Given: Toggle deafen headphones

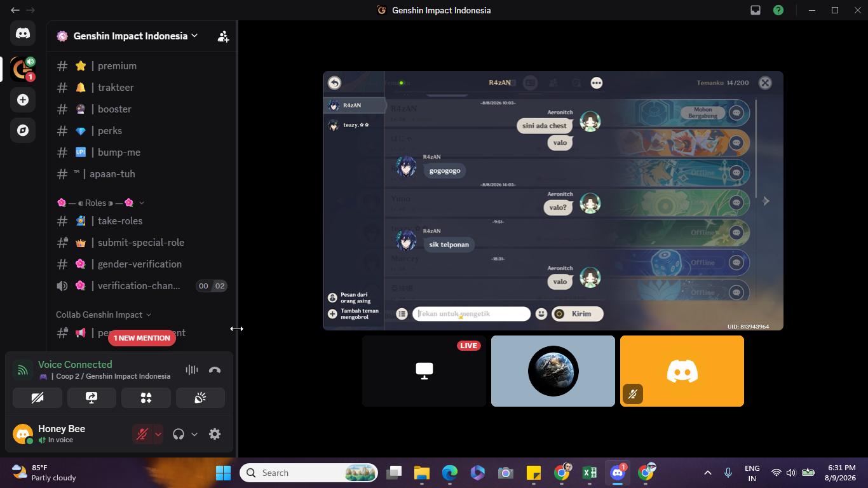Looking at the screenshot, I should pyautogui.click(x=179, y=434).
